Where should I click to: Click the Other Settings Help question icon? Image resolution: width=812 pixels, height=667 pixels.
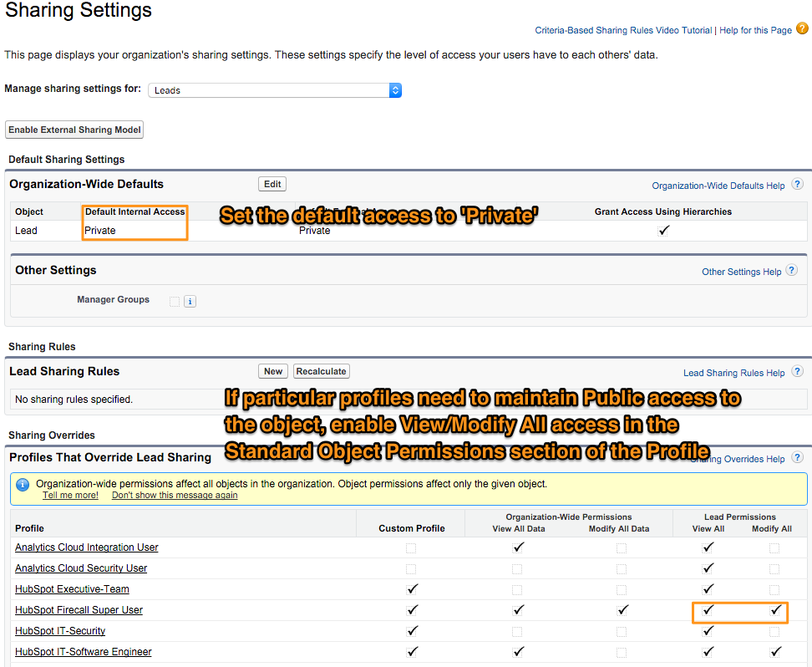pyautogui.click(x=792, y=270)
